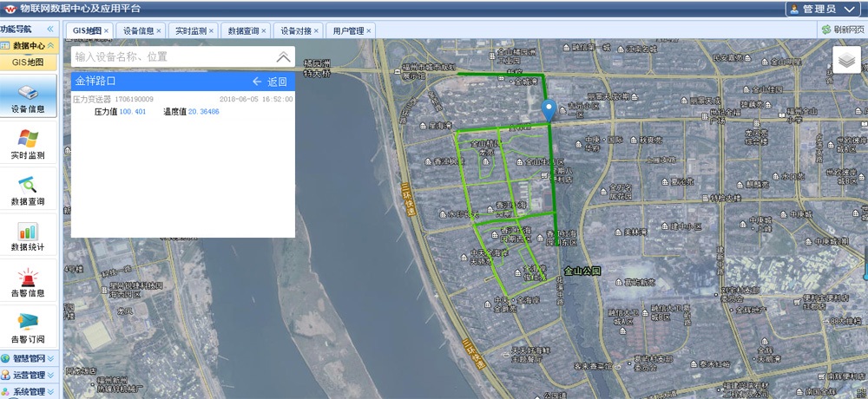868x399 pixels.
Task: Click the 刷新网页 refresh button
Action: [x=842, y=29]
